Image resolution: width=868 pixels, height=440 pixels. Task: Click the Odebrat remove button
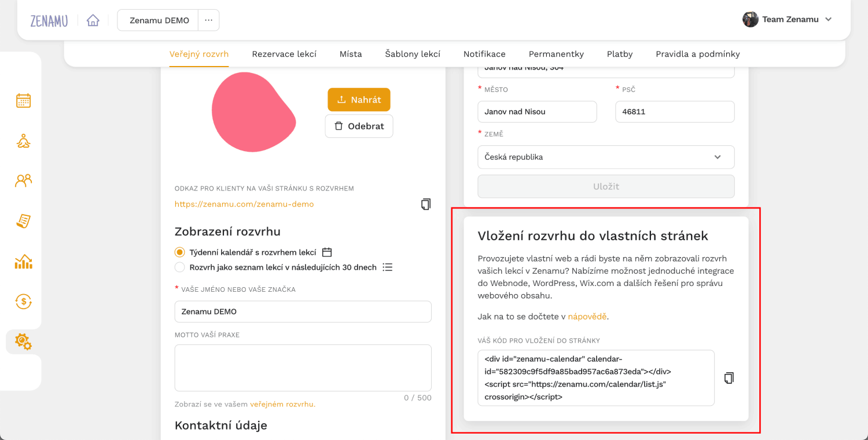tap(359, 126)
